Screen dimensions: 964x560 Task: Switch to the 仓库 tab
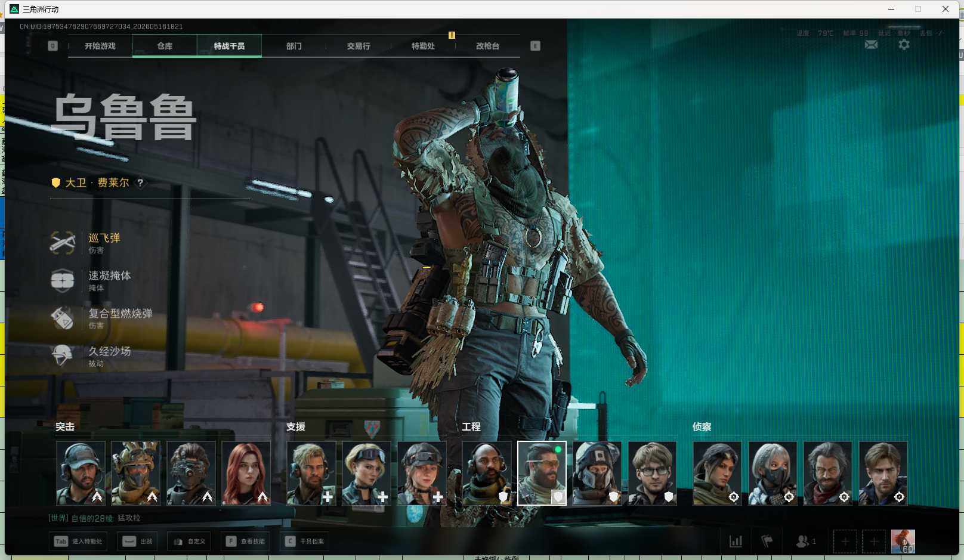click(x=165, y=46)
